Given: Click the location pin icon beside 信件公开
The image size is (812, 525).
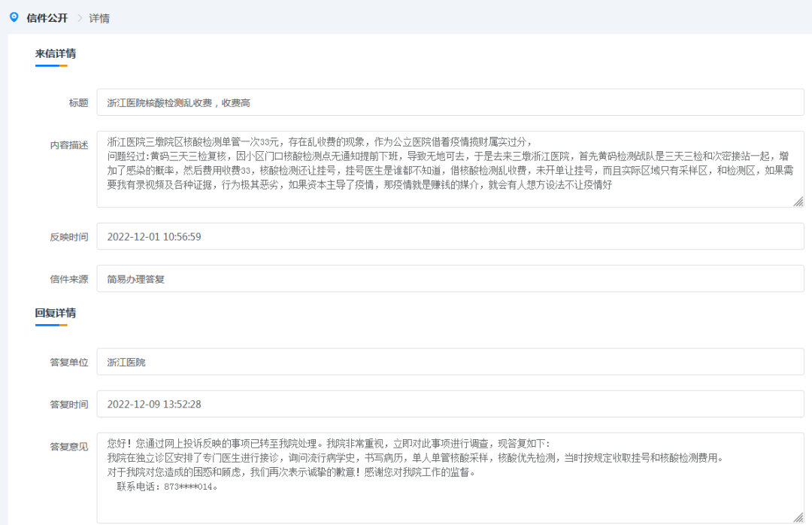Looking at the screenshot, I should (14, 17).
